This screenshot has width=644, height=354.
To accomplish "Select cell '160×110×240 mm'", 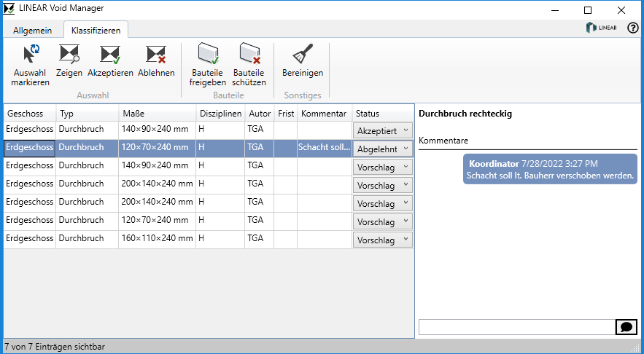I will [158, 239].
